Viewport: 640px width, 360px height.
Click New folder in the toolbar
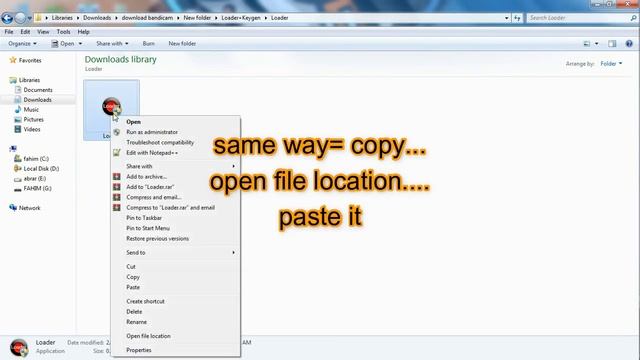click(x=182, y=44)
